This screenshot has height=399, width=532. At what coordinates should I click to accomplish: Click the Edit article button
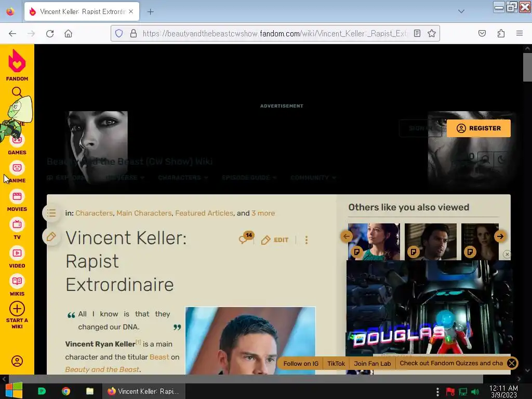(275, 240)
